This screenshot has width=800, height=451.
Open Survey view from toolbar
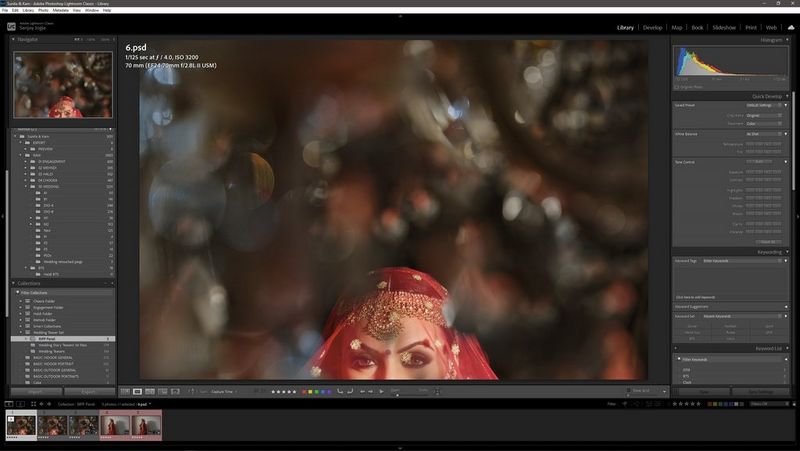162,391
